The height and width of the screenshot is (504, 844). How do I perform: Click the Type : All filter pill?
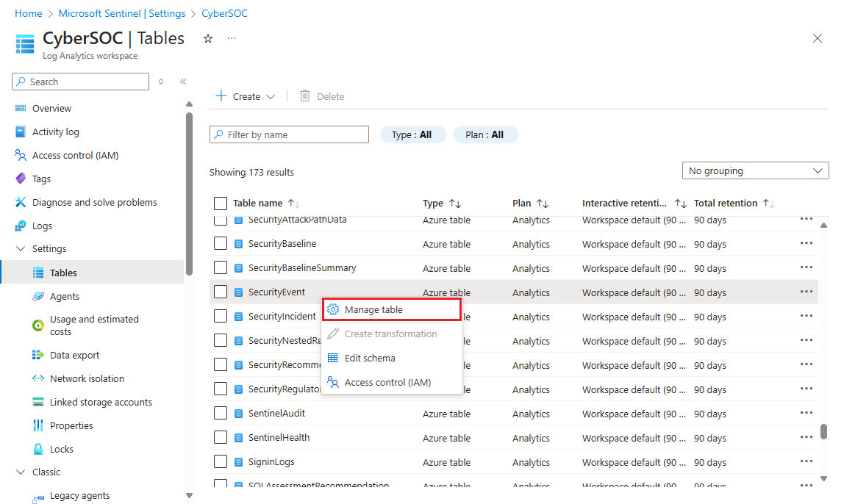pos(412,135)
